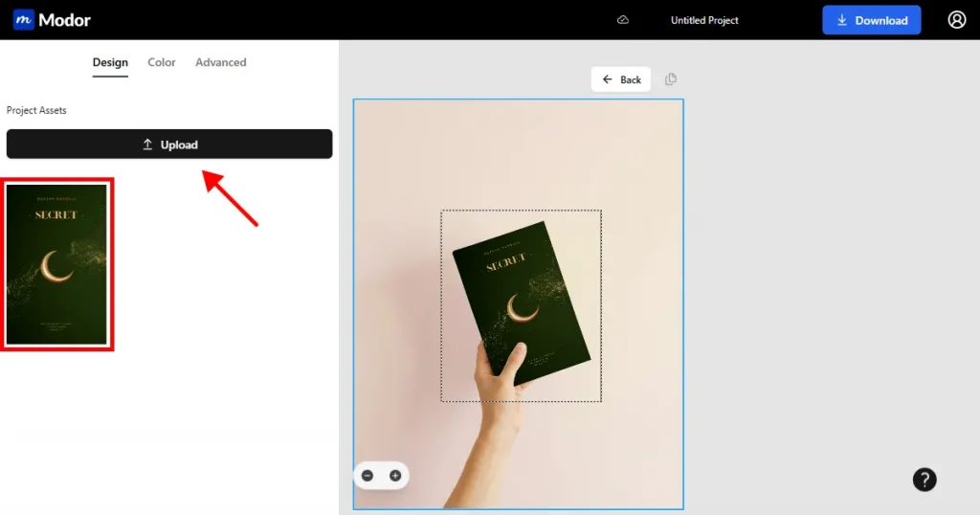The image size is (980, 515).
Task: Open the help question mark button
Action: (924, 480)
